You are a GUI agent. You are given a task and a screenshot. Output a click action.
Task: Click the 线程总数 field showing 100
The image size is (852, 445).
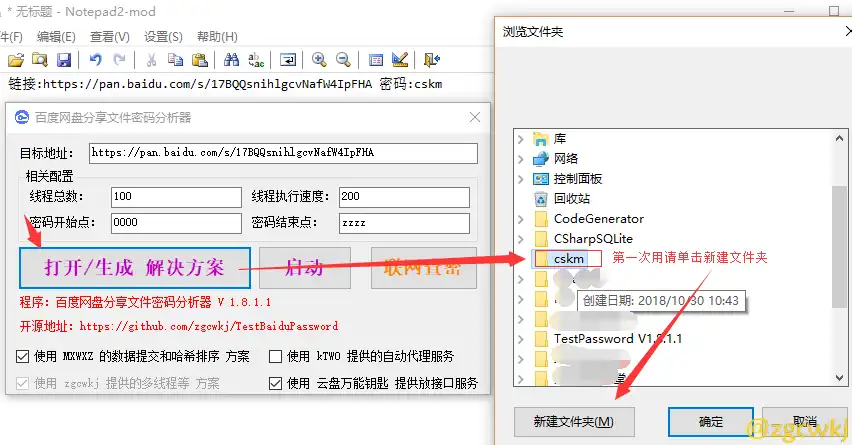176,197
